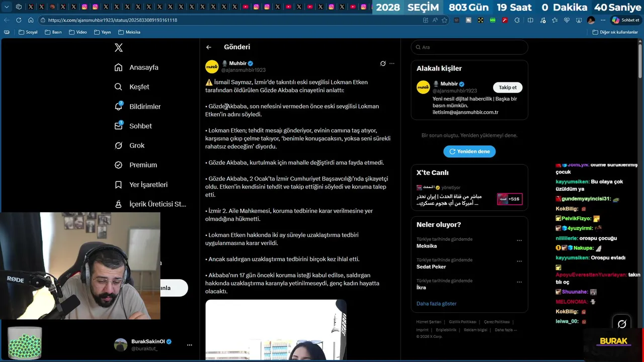This screenshot has height=362, width=644.
Task: Open browser settings and more menu
Action: pos(603,20)
